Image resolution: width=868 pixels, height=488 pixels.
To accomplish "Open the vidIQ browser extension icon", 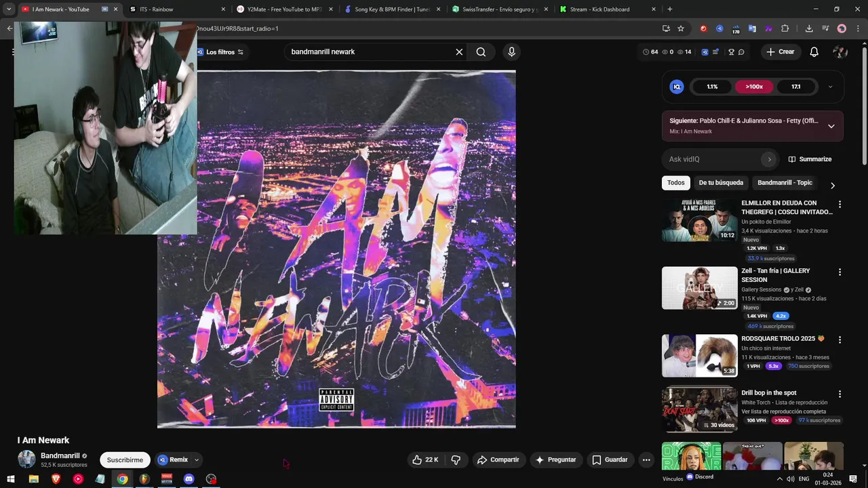I will click(719, 28).
